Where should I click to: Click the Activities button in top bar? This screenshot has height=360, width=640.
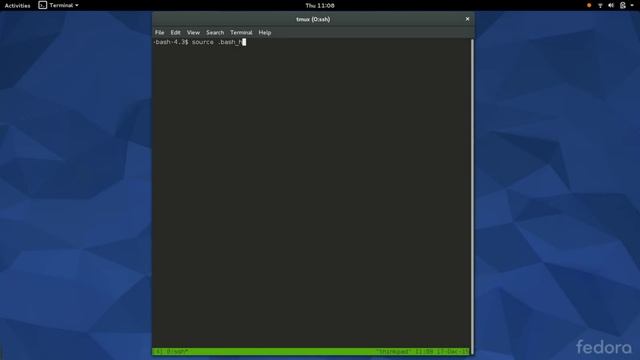[18, 5]
